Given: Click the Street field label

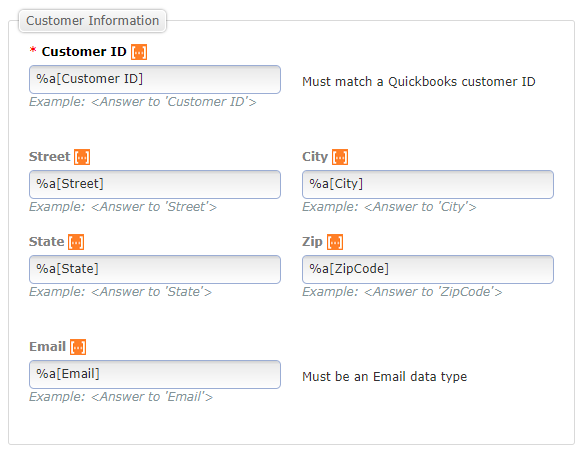Looking at the screenshot, I should pyautogui.click(x=49, y=157).
